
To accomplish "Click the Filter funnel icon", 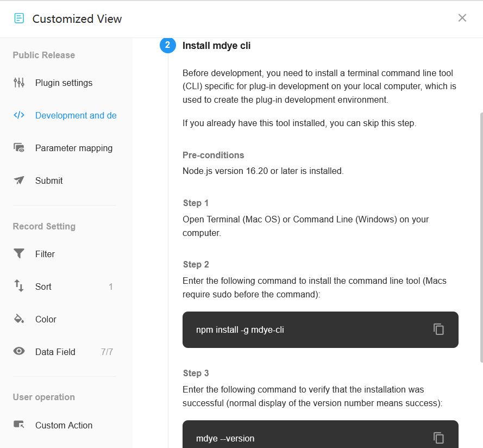I will (x=19, y=253).
